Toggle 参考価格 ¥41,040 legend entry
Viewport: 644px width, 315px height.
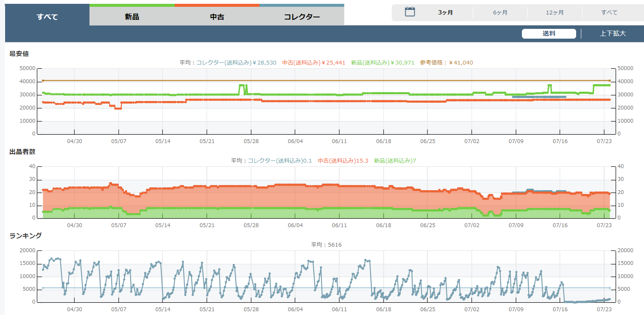[446, 62]
